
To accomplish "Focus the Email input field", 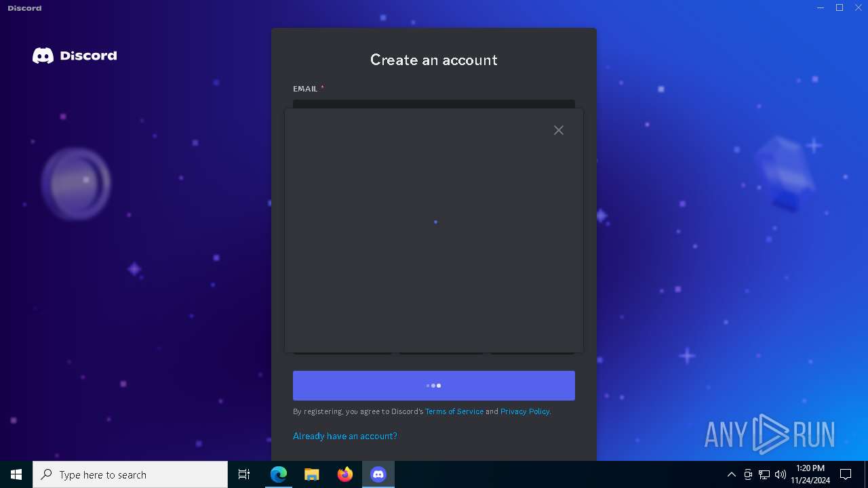I will click(x=434, y=104).
